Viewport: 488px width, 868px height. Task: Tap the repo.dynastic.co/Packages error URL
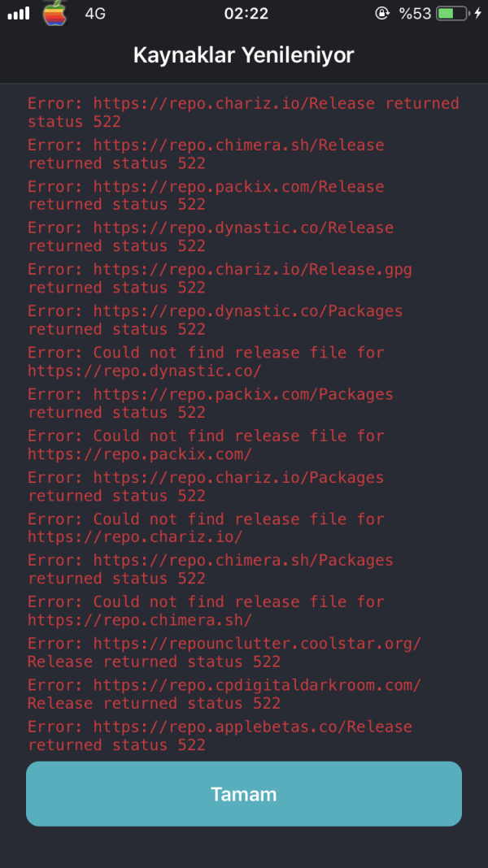point(248,311)
